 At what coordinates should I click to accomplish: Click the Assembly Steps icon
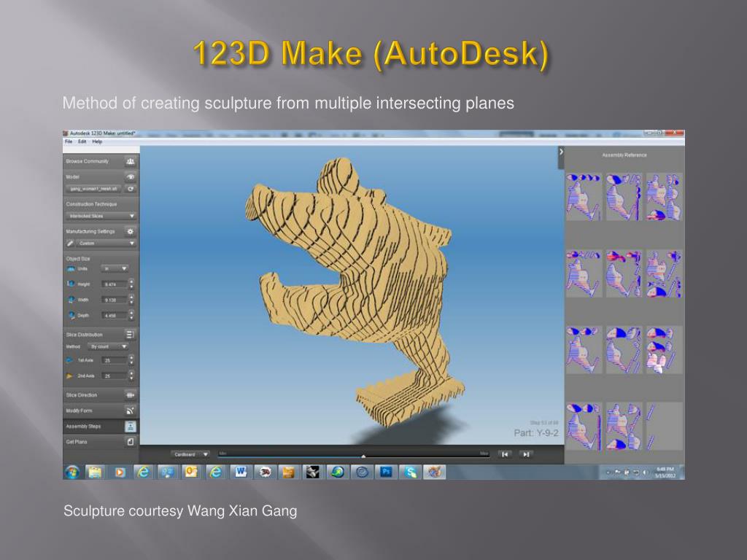[x=130, y=426]
